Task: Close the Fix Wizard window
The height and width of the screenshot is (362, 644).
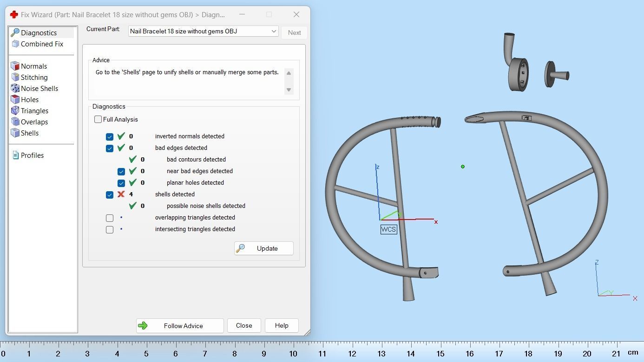Action: tap(296, 15)
